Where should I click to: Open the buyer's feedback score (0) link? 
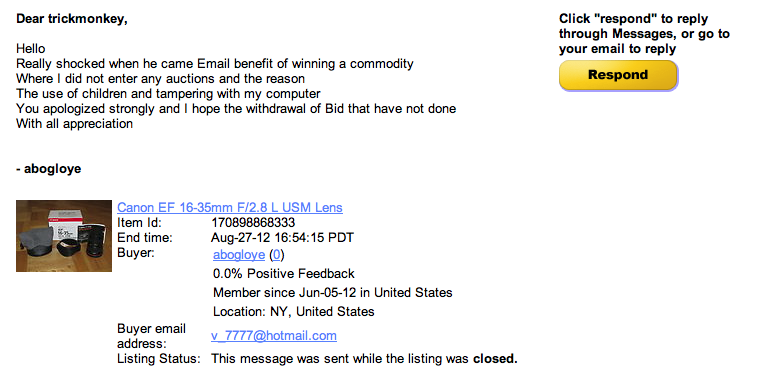[x=277, y=255]
